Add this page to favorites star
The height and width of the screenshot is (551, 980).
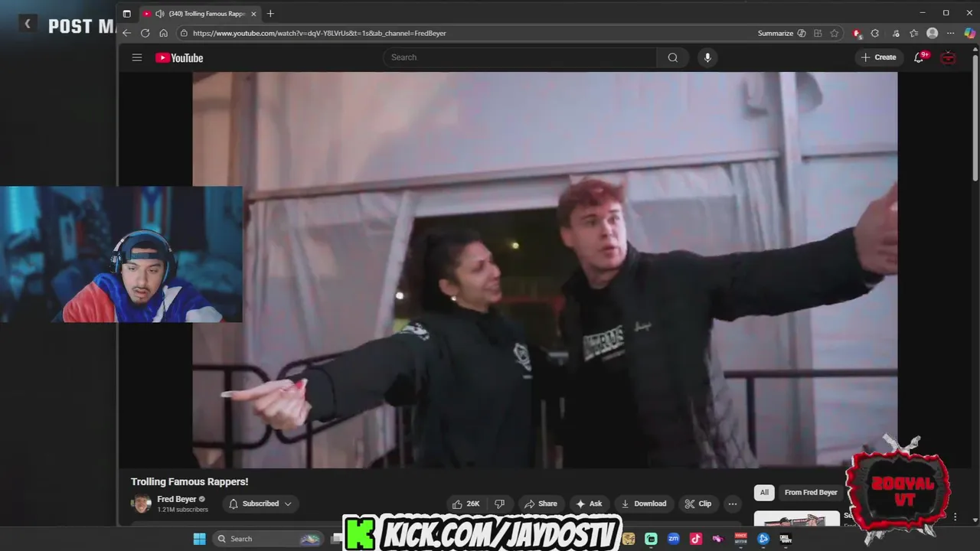point(835,33)
